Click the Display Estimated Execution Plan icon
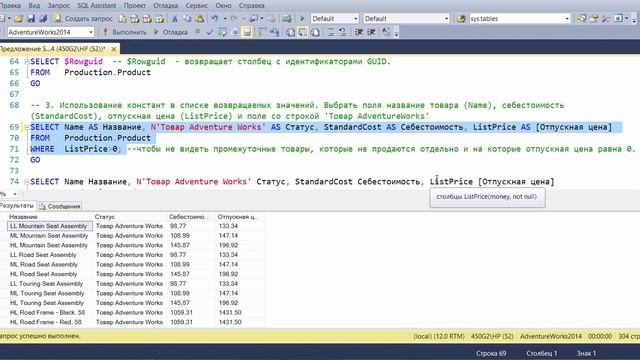The width and height of the screenshot is (640, 360). (222, 32)
